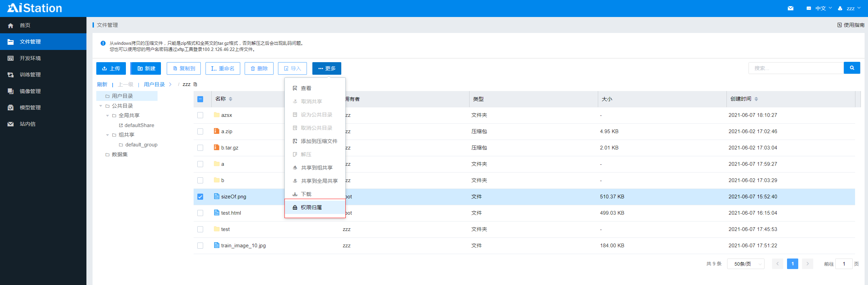The image size is (868, 285).
Task: Open 训练管理 in the sidebar
Action: pyautogui.click(x=30, y=74)
